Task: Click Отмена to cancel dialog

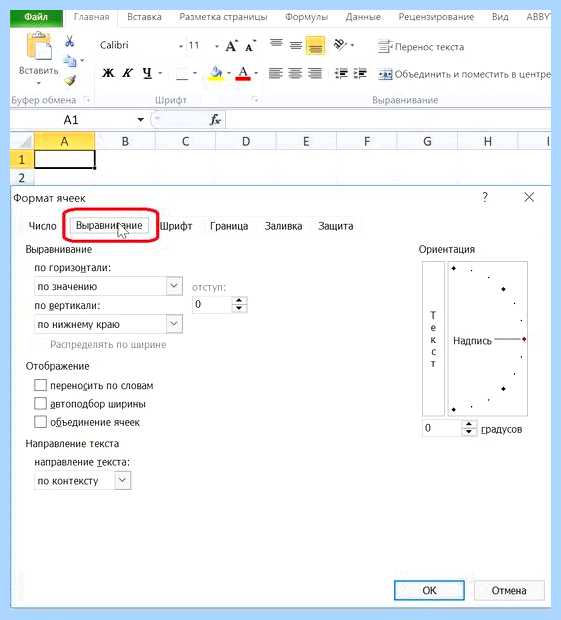Action: [509, 590]
